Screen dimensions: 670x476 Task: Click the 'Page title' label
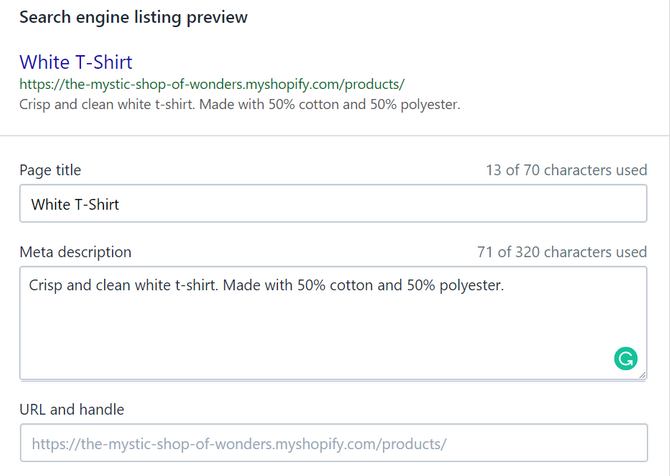pyautogui.click(x=50, y=170)
